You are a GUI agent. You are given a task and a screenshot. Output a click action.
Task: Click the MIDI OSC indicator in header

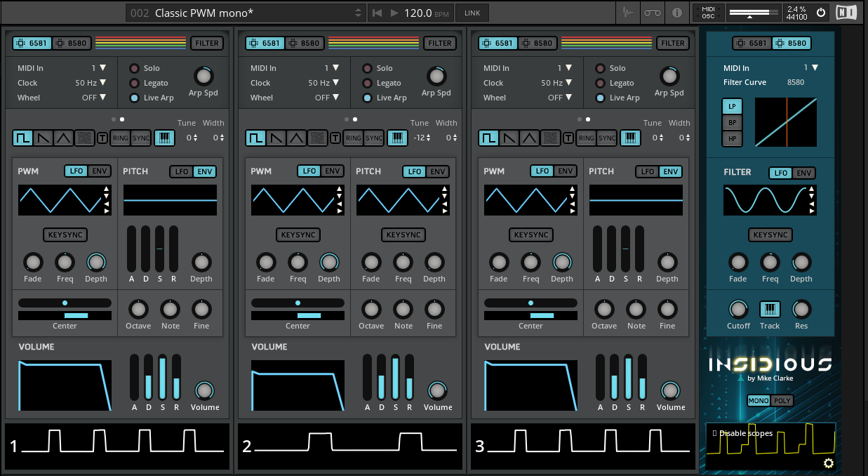pyautogui.click(x=708, y=13)
